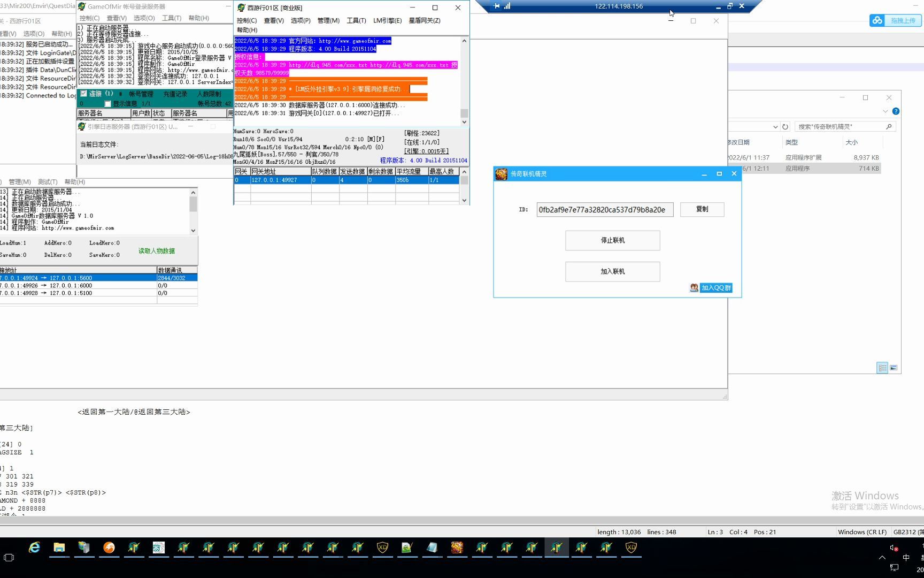Image resolution: width=924 pixels, height=578 pixels.
Task: Expand the Explorer ribbon chevron
Action: pos(885,111)
